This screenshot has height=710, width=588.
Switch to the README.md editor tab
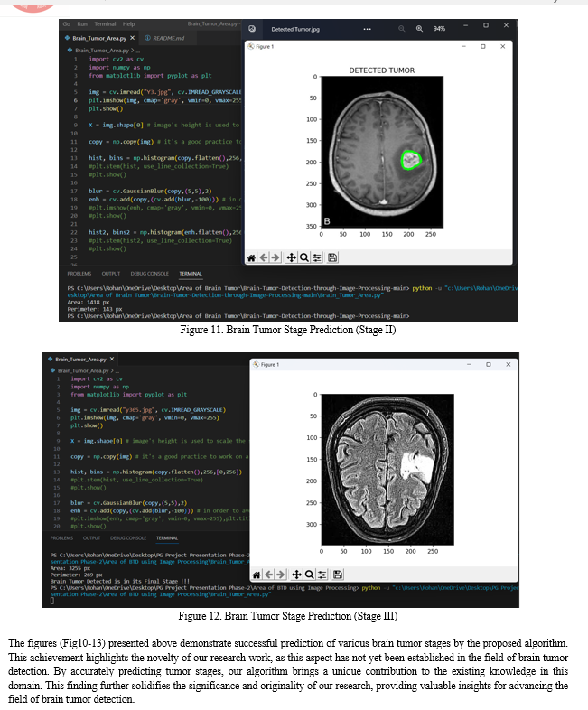168,38
